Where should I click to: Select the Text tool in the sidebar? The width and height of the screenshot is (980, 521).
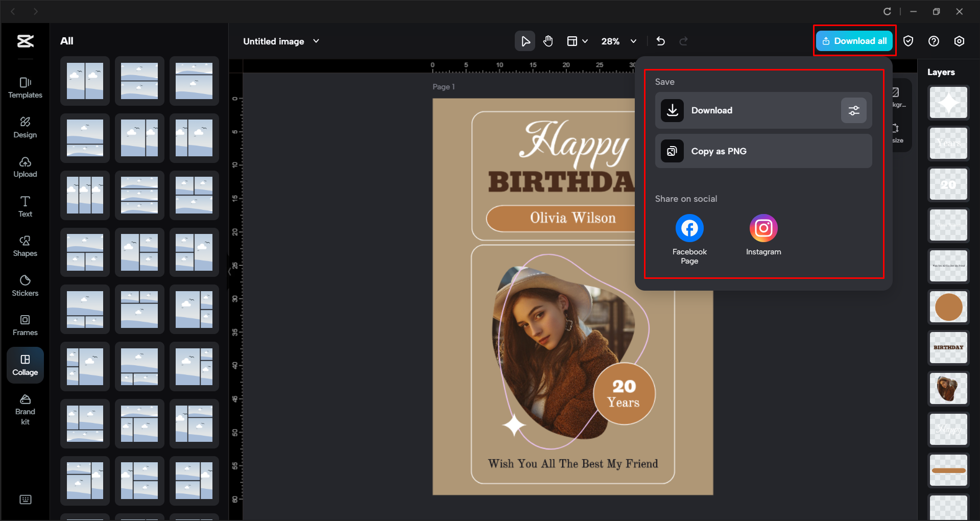25,206
